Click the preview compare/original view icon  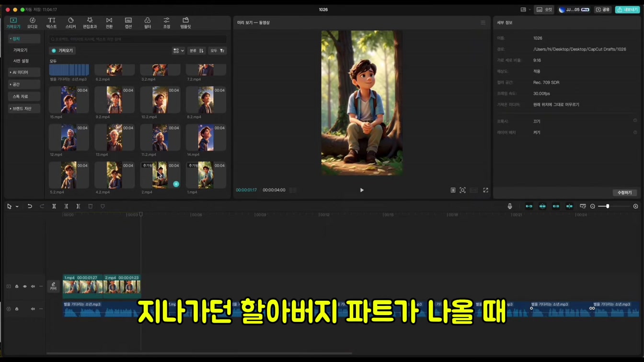(x=453, y=190)
